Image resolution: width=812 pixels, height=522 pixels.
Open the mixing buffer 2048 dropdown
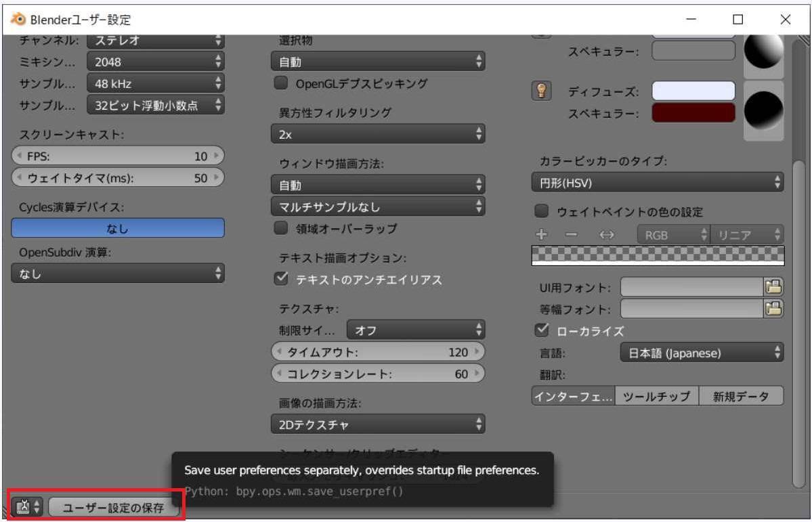[x=155, y=62]
